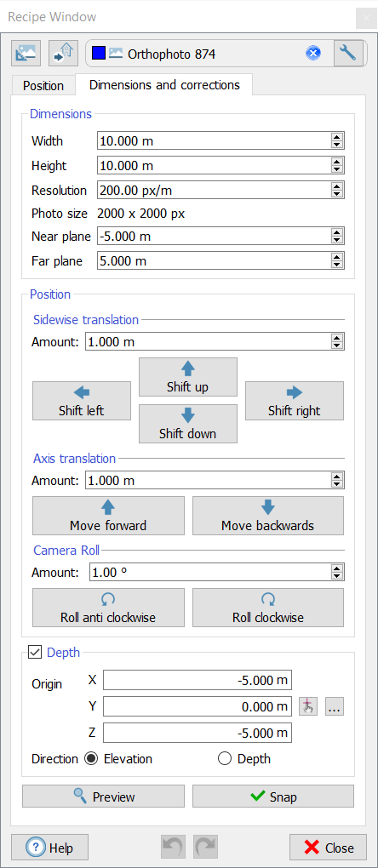Screen dimensions: 378x868
Task: Click the Width spinner arrows
Action: pos(336,141)
